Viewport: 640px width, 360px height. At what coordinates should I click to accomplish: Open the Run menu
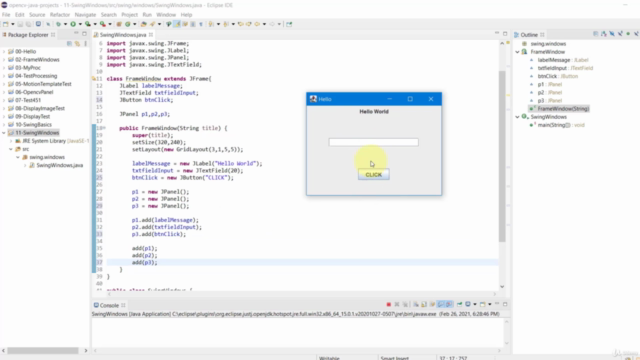[147, 15]
